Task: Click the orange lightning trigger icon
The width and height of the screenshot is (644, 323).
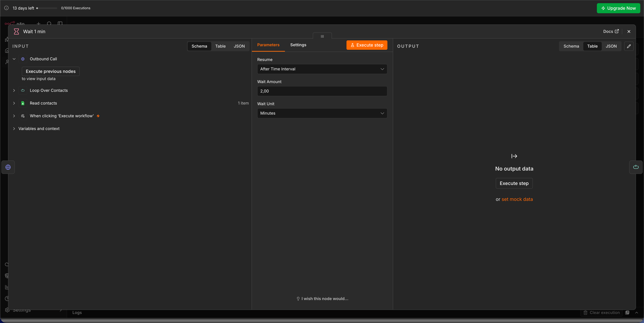Action: (98, 116)
